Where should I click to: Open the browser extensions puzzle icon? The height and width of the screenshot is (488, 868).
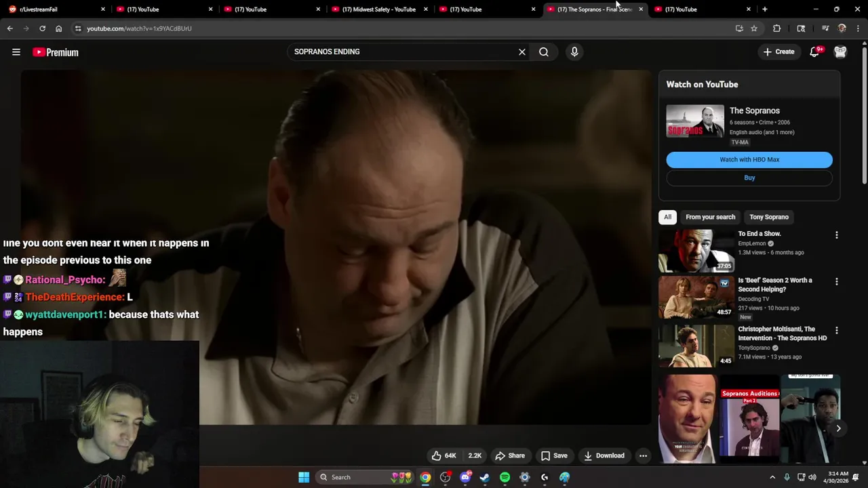(x=776, y=28)
